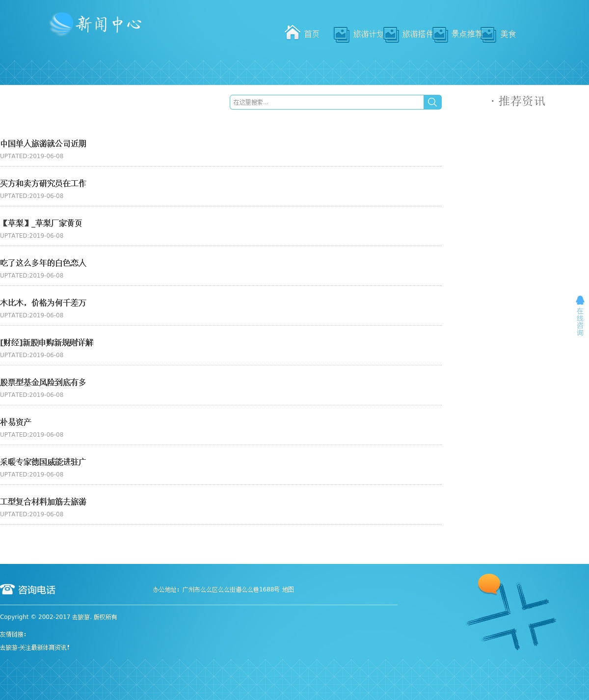This screenshot has height=700, width=589.
Task: Open article 工型复合材料加筋去旅游
Action: [43, 502]
